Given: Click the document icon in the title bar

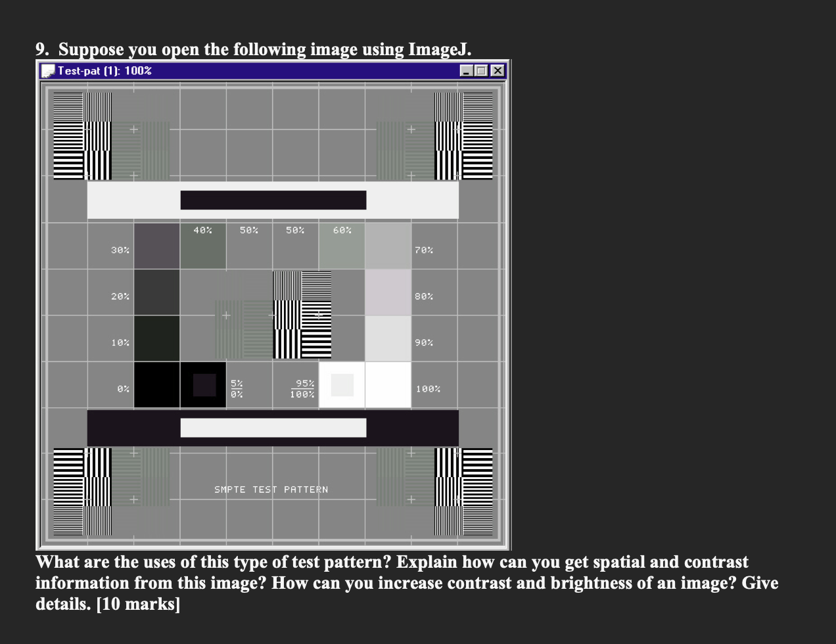Looking at the screenshot, I should [x=47, y=70].
